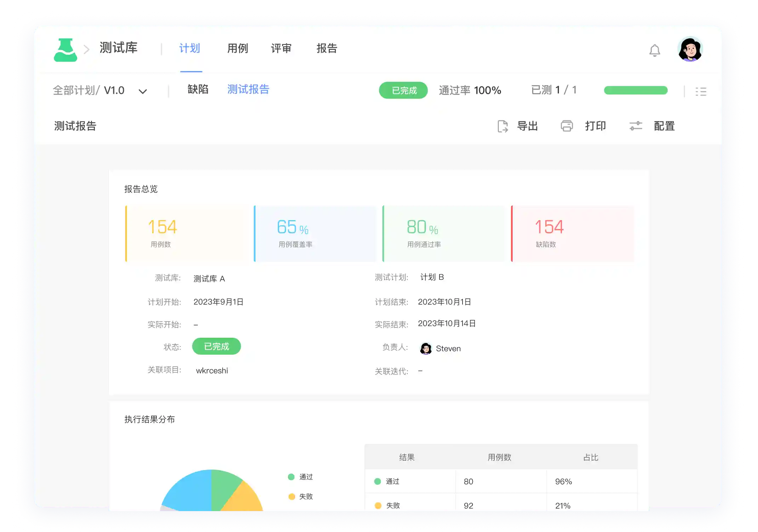Switch to the 用例 tab
758x532 pixels.
[x=237, y=48]
